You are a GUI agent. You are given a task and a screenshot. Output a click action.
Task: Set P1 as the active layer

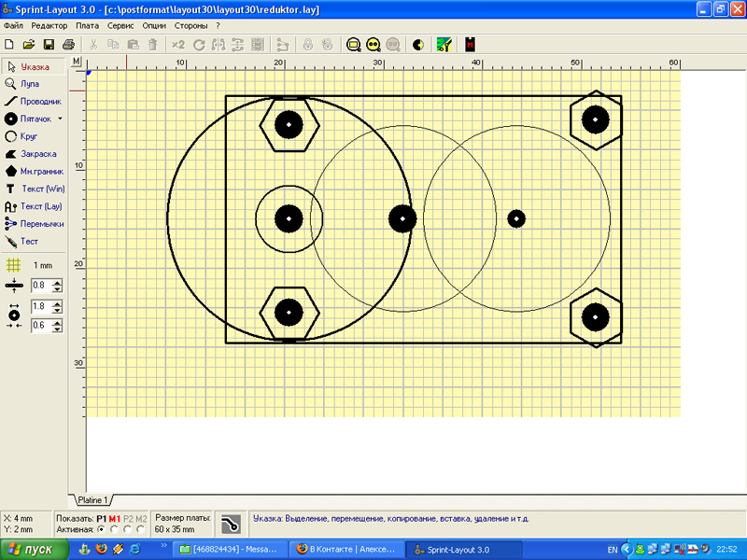pos(101,529)
